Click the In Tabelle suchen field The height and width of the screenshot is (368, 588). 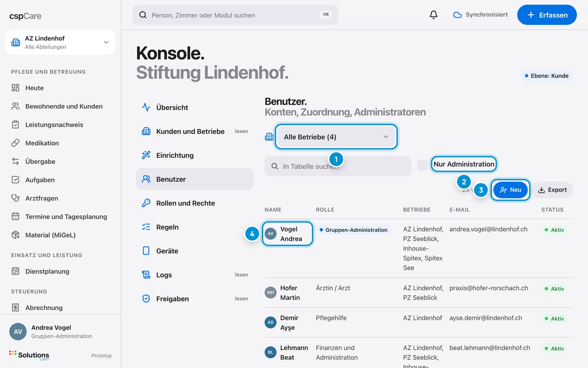pyautogui.click(x=338, y=166)
